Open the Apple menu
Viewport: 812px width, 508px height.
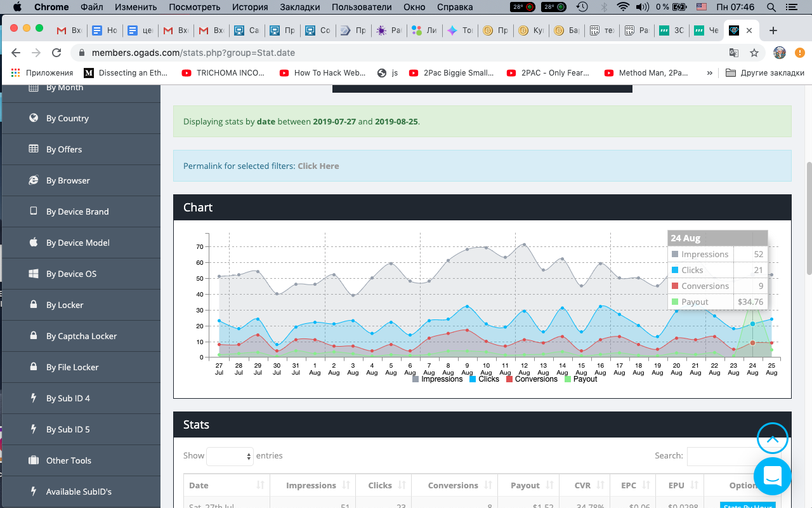point(16,7)
